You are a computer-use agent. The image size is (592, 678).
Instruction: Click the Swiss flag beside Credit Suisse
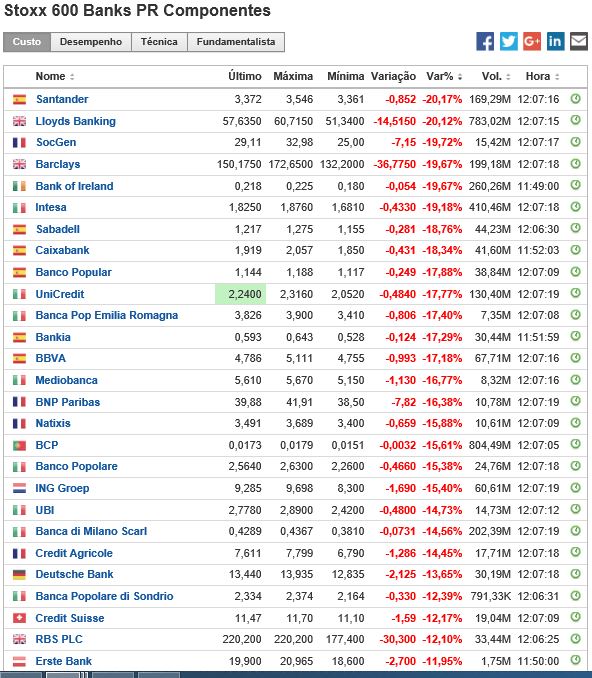point(19,618)
